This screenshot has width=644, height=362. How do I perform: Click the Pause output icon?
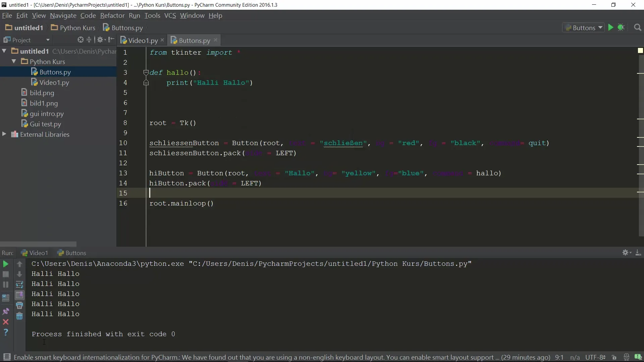(x=6, y=285)
